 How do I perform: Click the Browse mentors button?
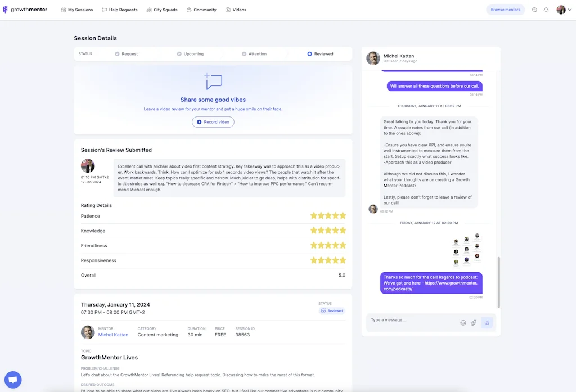505,10
